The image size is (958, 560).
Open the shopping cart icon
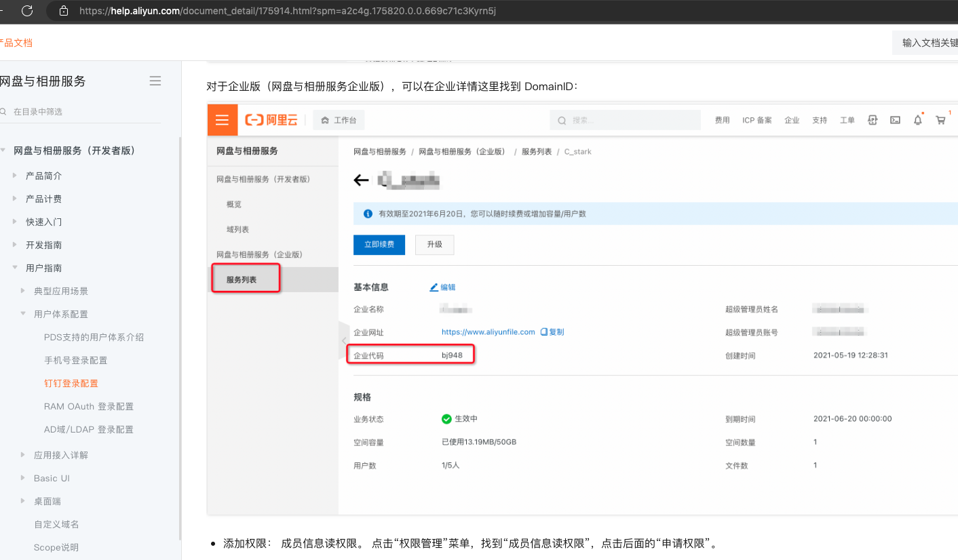(x=940, y=120)
